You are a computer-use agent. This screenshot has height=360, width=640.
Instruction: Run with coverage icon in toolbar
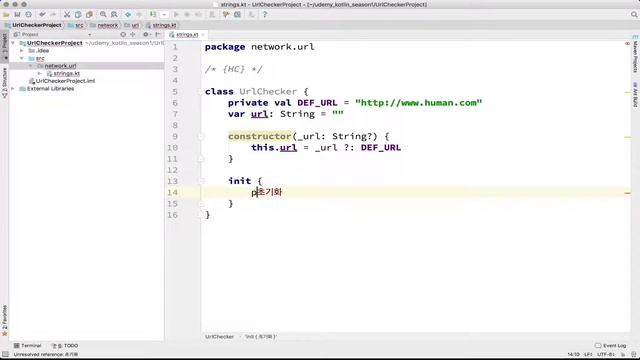(x=198, y=15)
